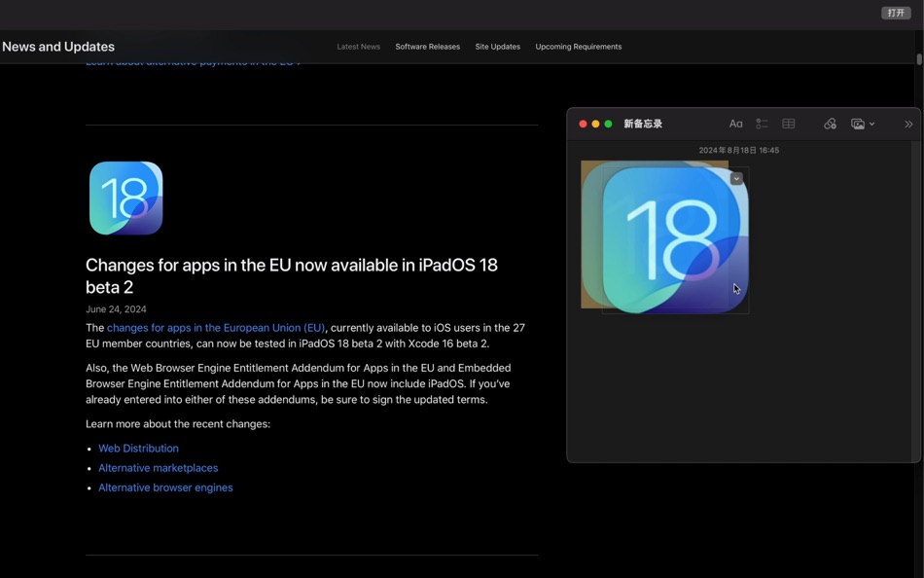This screenshot has width=924, height=578.
Task: Open Alternative browser engines link
Action: point(165,488)
